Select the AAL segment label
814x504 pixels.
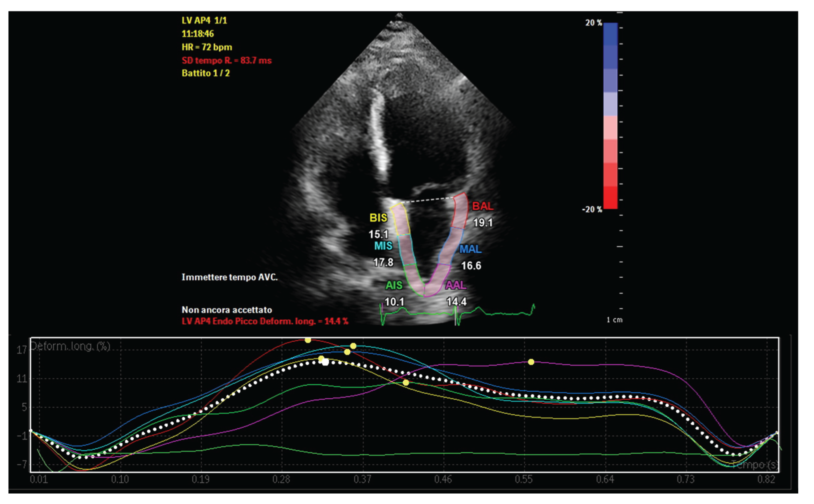pos(456,285)
